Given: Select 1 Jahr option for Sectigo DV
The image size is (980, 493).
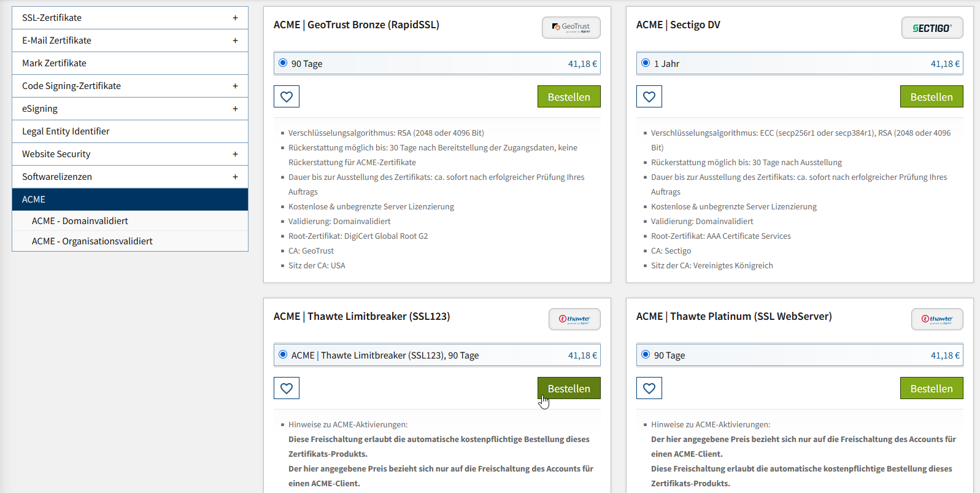Looking at the screenshot, I should tap(646, 63).
